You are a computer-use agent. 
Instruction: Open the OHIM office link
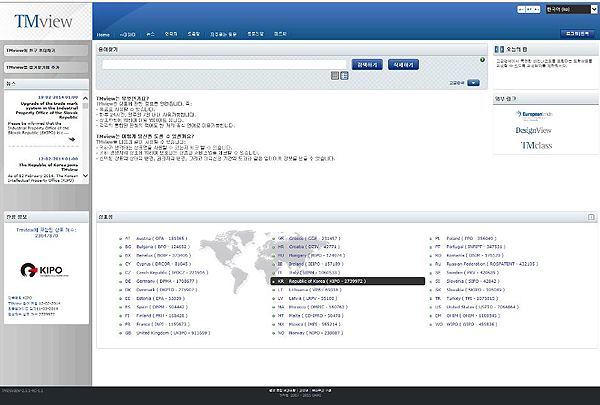(473, 316)
